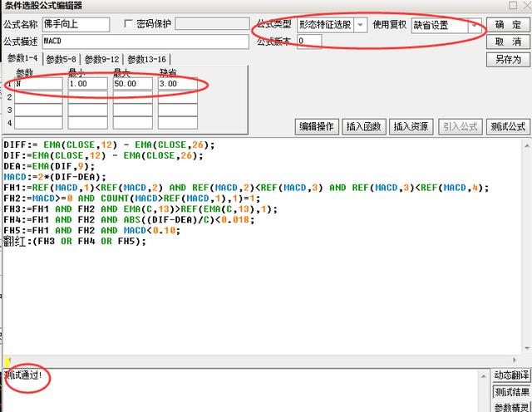Click the 插入资源 button
This screenshot has width=532, height=412.
click(411, 127)
